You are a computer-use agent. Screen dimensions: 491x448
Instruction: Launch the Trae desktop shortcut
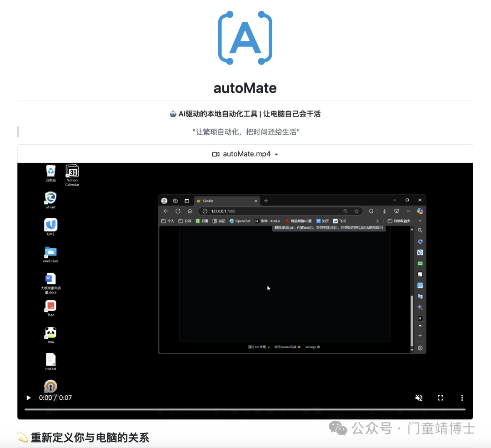[51, 308]
